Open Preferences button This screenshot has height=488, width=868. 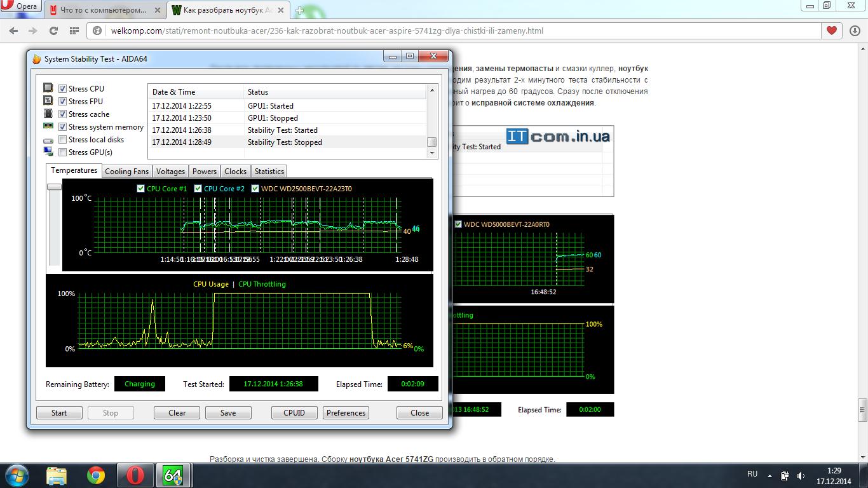click(x=346, y=413)
